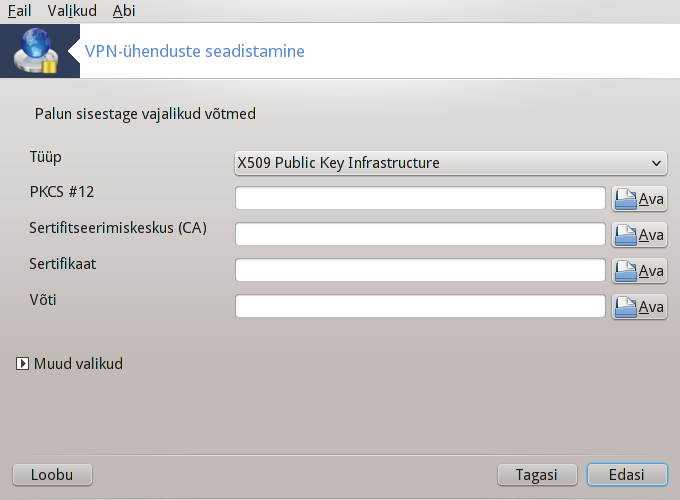This screenshot has width=680, height=500.
Task: Open the Tüüp dropdown list
Action: point(451,163)
